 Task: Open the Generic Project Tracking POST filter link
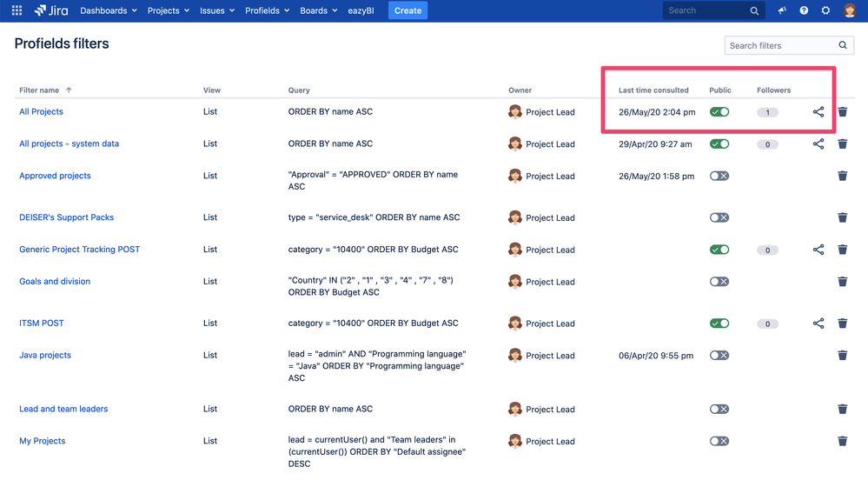point(80,250)
